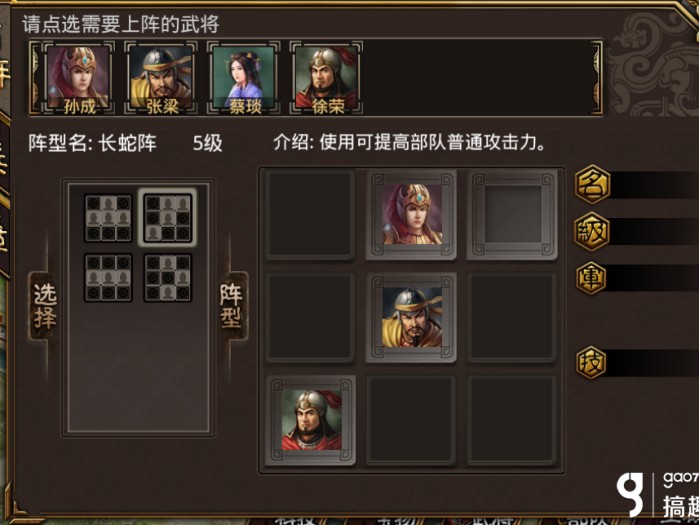Image resolution: width=699 pixels, height=525 pixels.
Task: Select the top-left formation pattern icon
Action: tap(108, 218)
